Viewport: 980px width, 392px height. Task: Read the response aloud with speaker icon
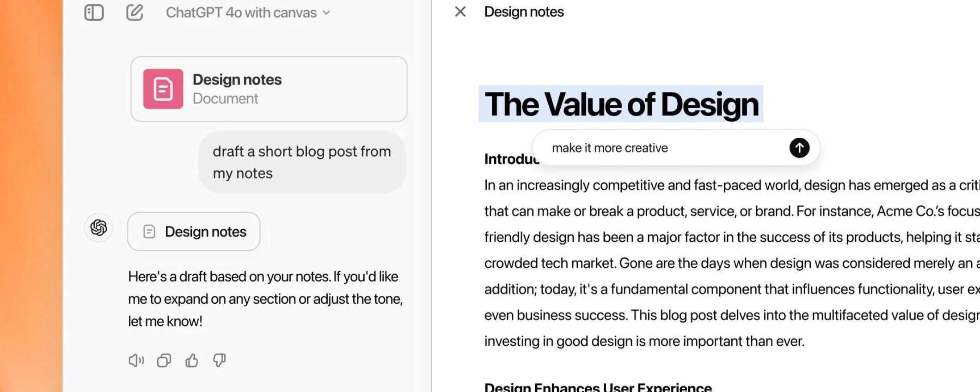pyautogui.click(x=136, y=360)
